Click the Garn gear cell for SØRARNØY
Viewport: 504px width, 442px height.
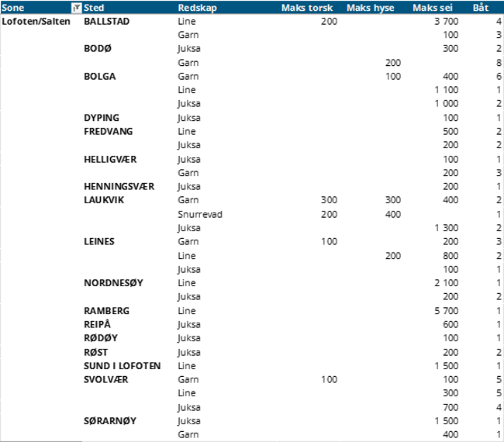pyautogui.click(x=188, y=434)
